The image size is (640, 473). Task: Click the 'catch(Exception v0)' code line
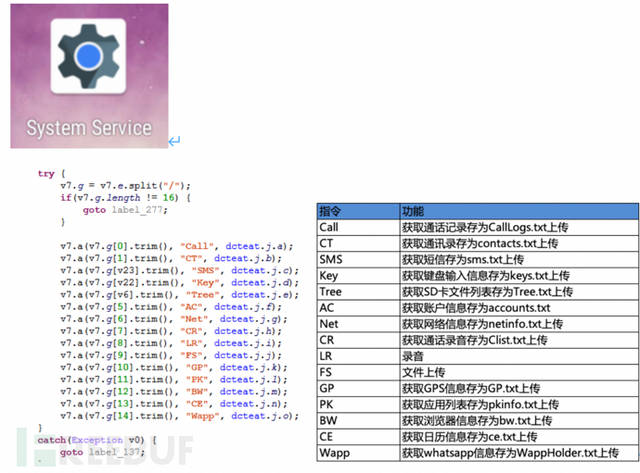pos(98,440)
